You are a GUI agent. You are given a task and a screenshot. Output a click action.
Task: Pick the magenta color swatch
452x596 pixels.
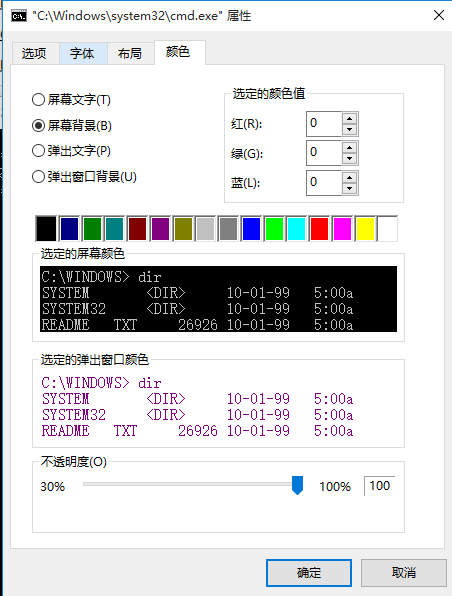pos(342,229)
